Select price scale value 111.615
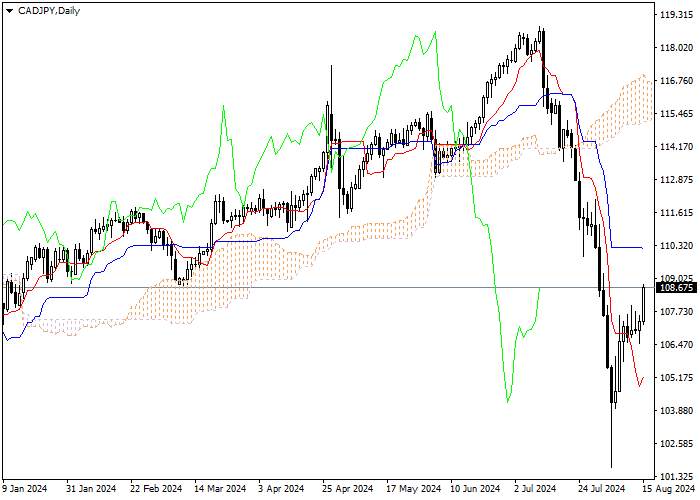The width and height of the screenshot is (700, 500). click(676, 213)
